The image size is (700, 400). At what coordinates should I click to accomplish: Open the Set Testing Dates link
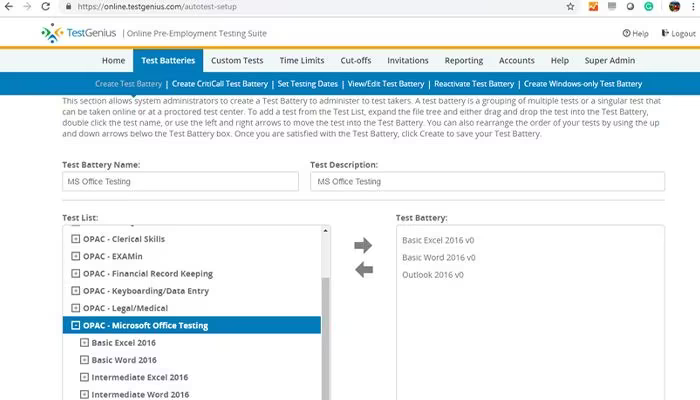tap(308, 84)
